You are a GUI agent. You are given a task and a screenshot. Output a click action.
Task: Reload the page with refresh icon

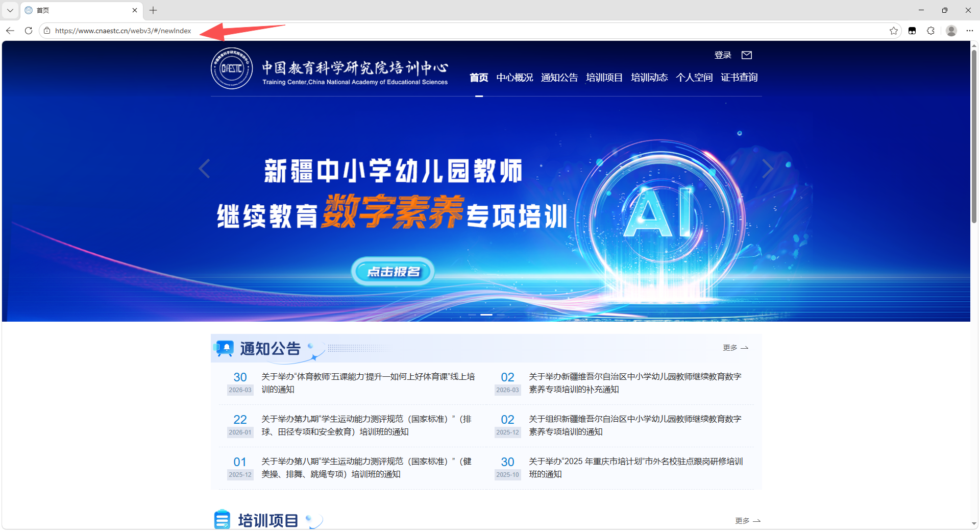tap(29, 31)
